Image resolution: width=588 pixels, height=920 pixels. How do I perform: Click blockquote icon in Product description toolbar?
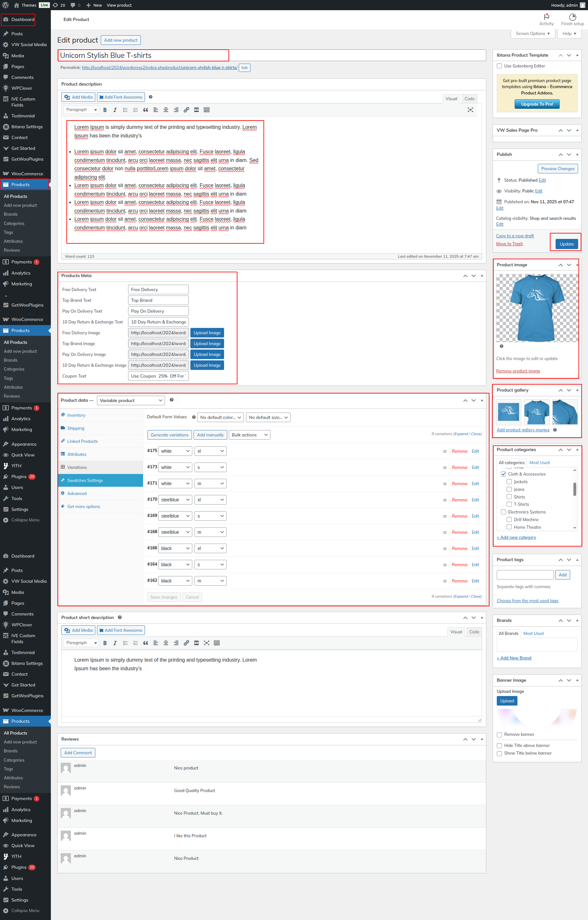point(146,110)
